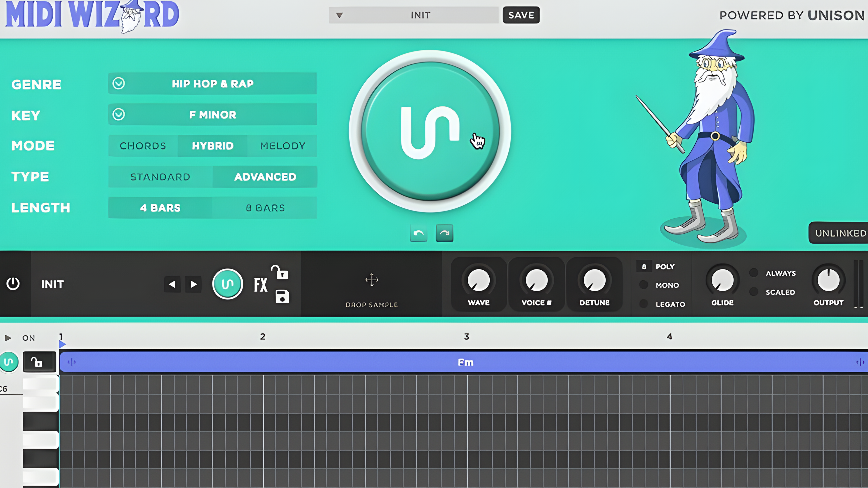Image resolution: width=868 pixels, height=488 pixels.
Task: Select next synth preset arrow
Action: click(193, 284)
